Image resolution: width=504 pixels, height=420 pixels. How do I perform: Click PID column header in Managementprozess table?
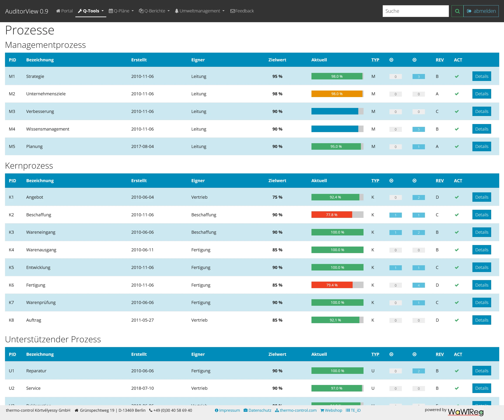tap(12, 60)
